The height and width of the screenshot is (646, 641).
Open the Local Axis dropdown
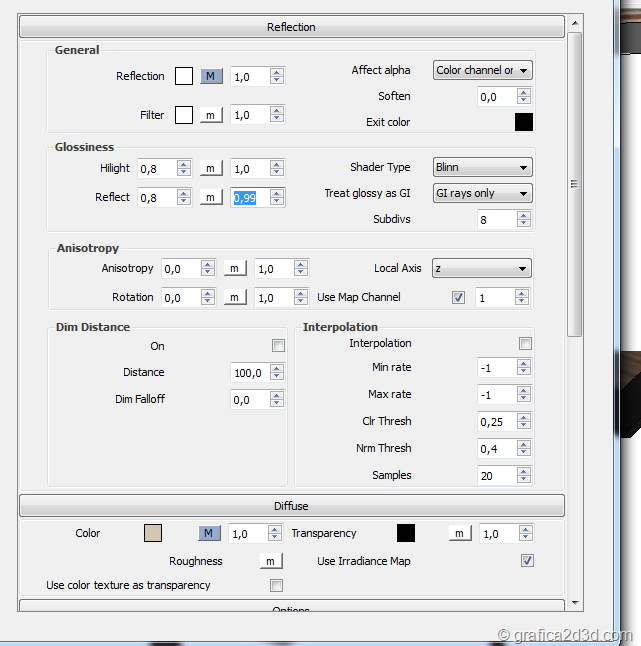481,268
